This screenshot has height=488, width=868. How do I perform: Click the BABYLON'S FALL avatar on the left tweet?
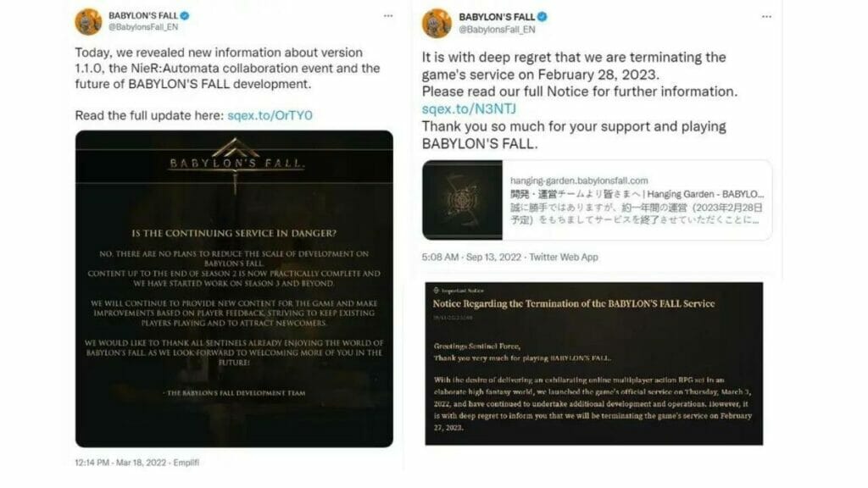click(x=88, y=21)
